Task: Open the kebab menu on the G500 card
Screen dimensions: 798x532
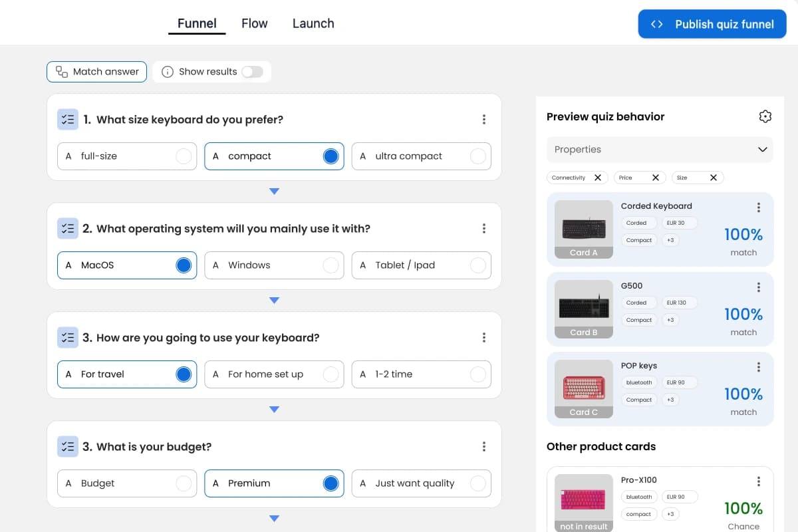Action: point(758,287)
